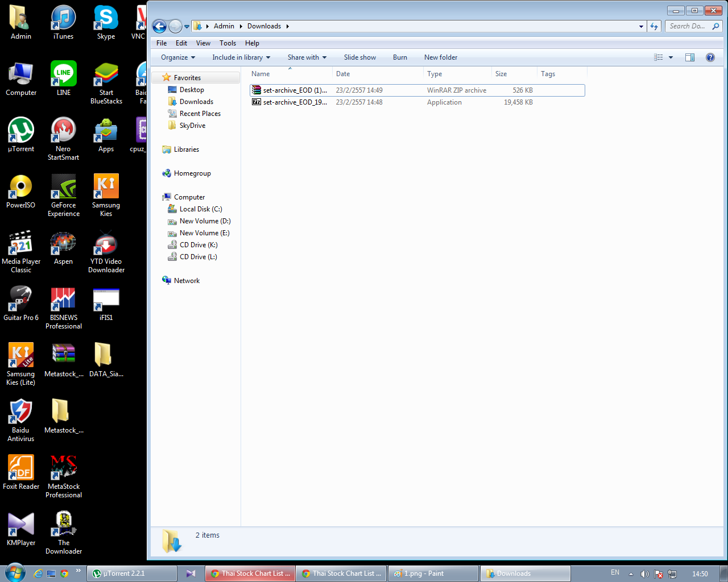728x582 pixels.
Task: Select the Aspen desktop icon
Action: coord(64,248)
